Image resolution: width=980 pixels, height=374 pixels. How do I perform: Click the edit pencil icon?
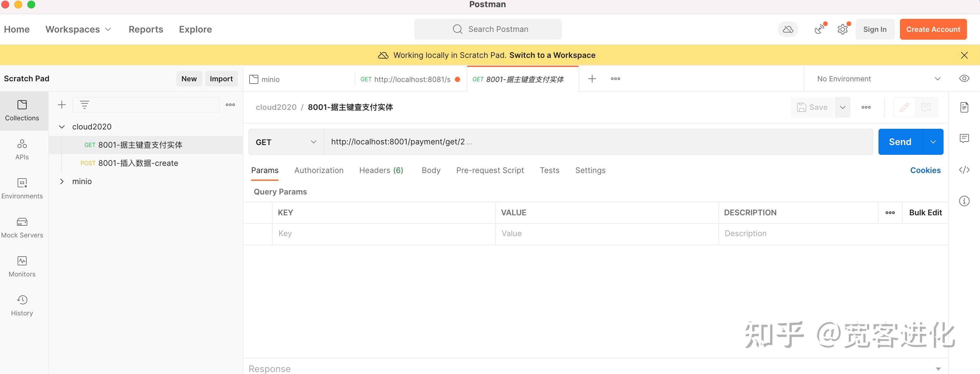[x=904, y=107]
